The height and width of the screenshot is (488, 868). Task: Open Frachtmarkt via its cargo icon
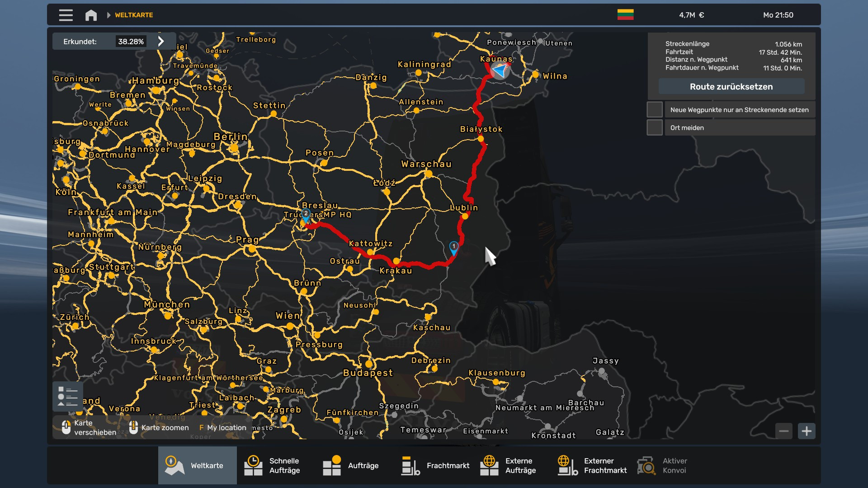point(410,465)
